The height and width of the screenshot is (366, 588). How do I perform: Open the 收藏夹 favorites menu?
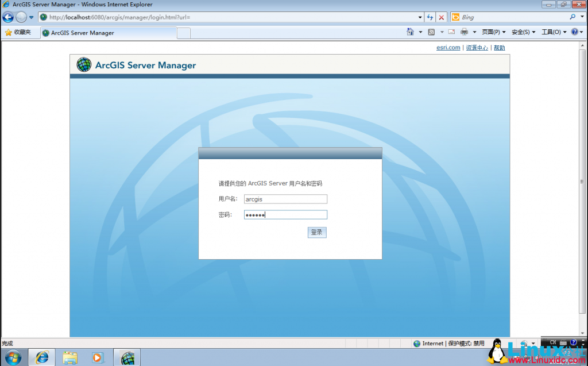coord(19,33)
